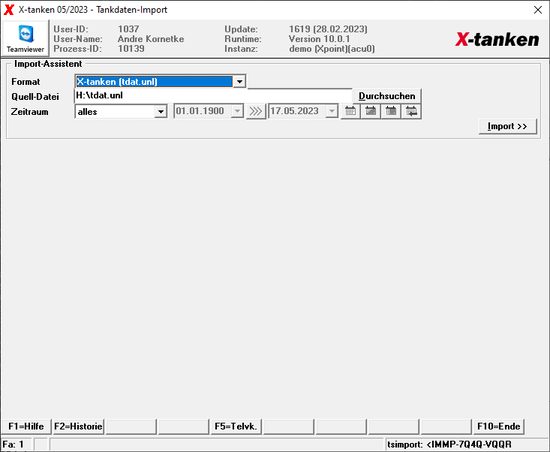Open the F2=Historie button
The height and width of the screenshot is (452, 550).
tap(78, 426)
